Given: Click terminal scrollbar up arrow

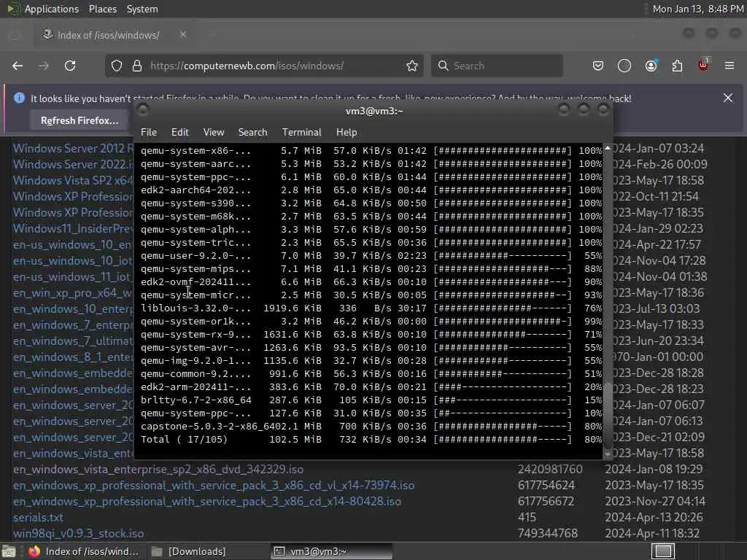Looking at the screenshot, I should click(x=608, y=149).
